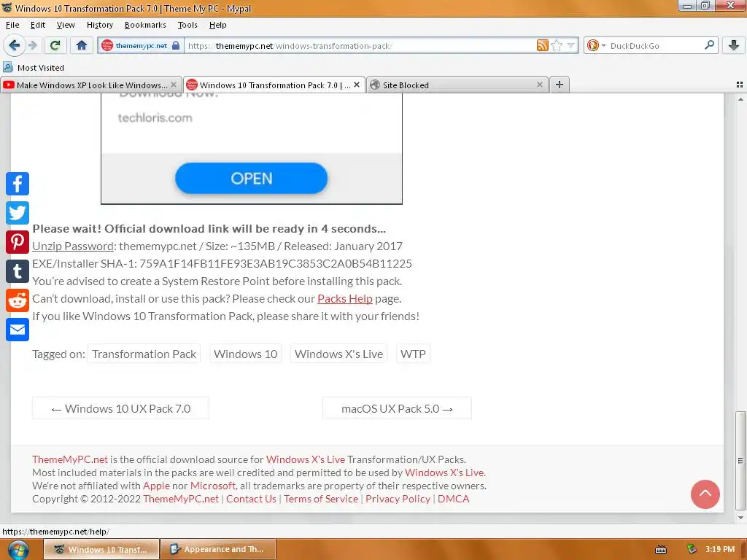Click the scrollbar up arrow

point(740,99)
